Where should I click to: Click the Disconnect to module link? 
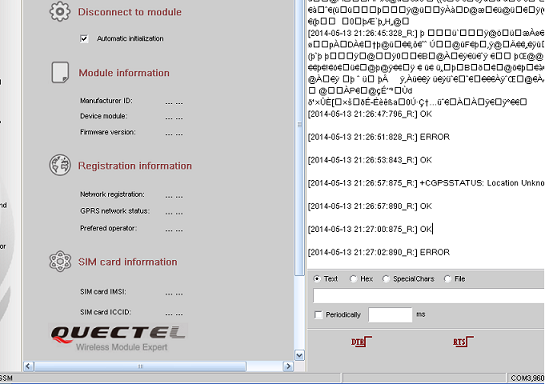click(x=130, y=12)
